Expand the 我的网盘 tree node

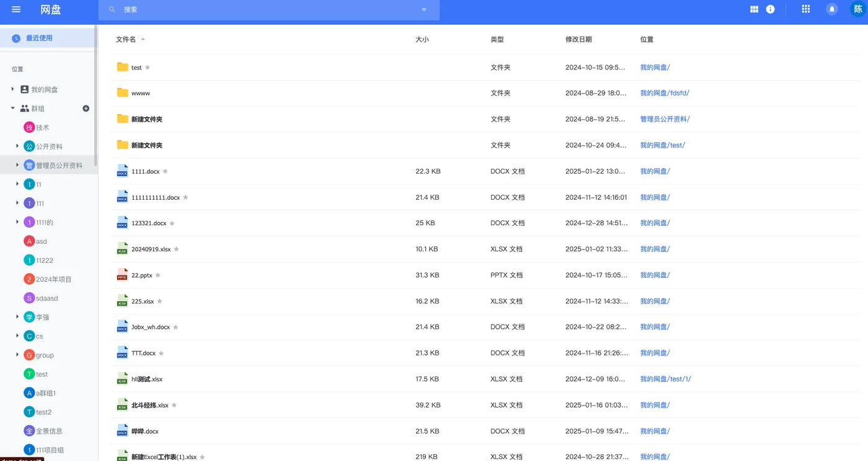coord(13,89)
